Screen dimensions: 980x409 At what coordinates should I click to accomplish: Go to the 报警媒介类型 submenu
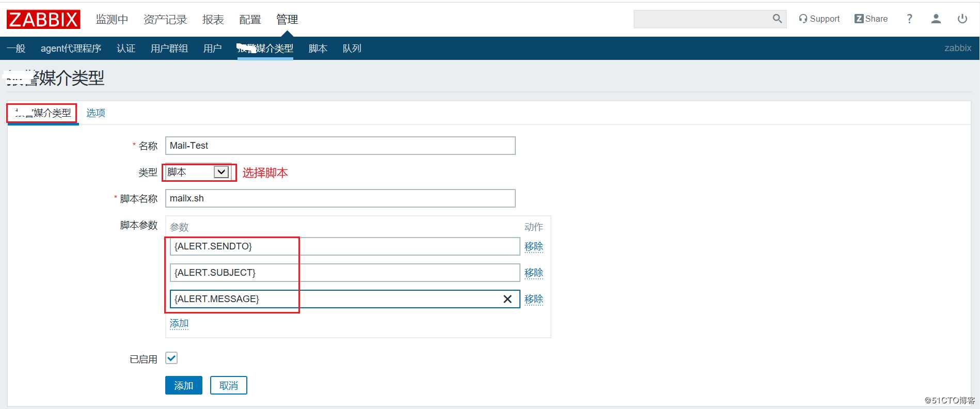(x=265, y=48)
